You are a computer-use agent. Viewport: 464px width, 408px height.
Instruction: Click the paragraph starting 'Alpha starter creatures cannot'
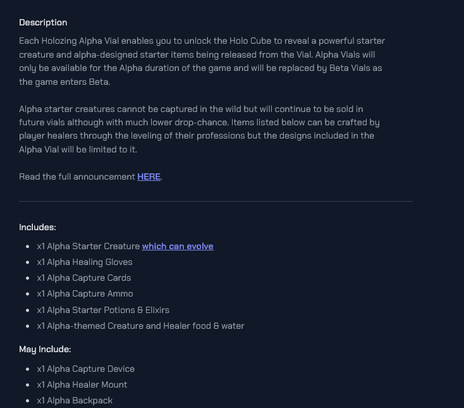pos(199,129)
